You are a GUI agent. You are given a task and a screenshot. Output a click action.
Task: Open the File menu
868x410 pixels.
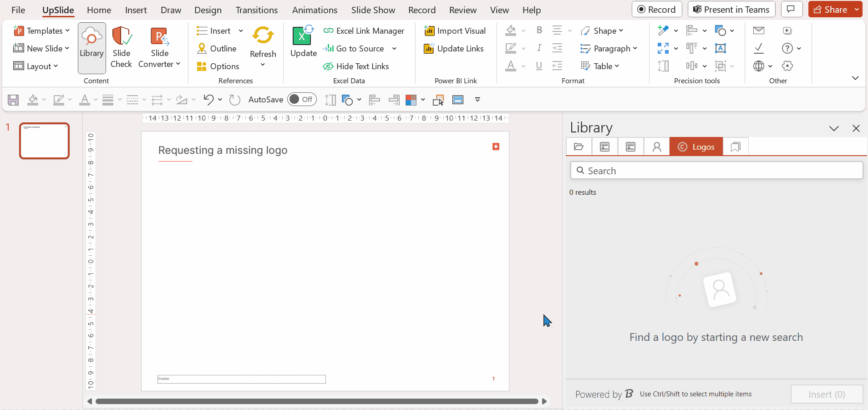pyautogui.click(x=18, y=10)
